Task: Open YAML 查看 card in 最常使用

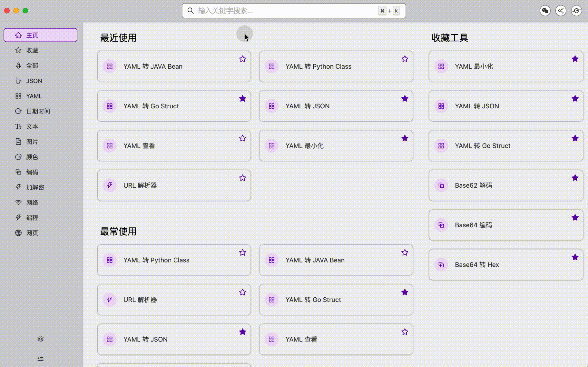Action: 336,339
